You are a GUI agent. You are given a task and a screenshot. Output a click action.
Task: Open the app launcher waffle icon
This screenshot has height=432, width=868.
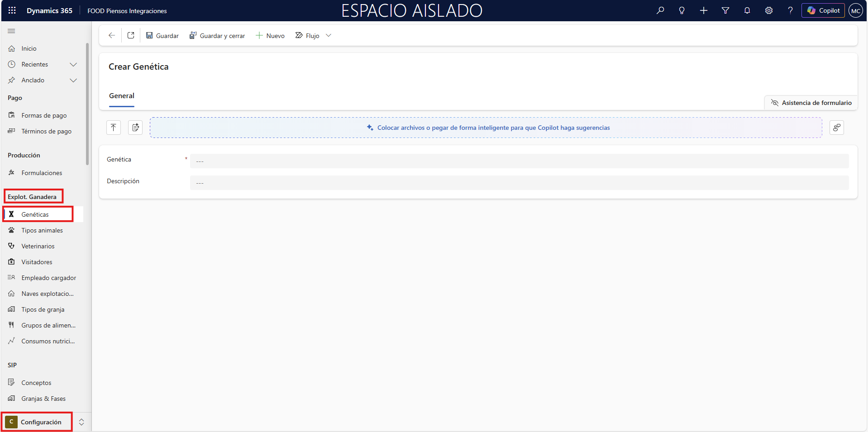12,10
